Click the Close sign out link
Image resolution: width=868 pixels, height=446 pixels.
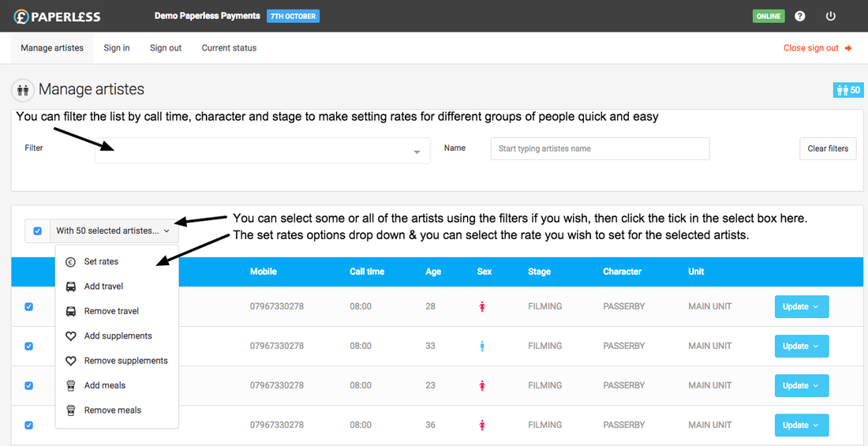click(x=817, y=48)
